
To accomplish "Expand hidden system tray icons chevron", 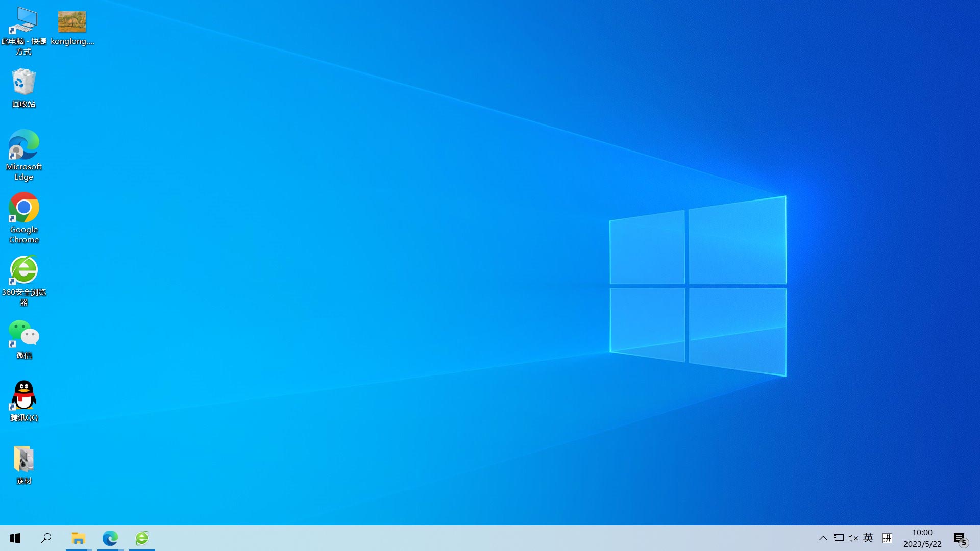I will (823, 538).
